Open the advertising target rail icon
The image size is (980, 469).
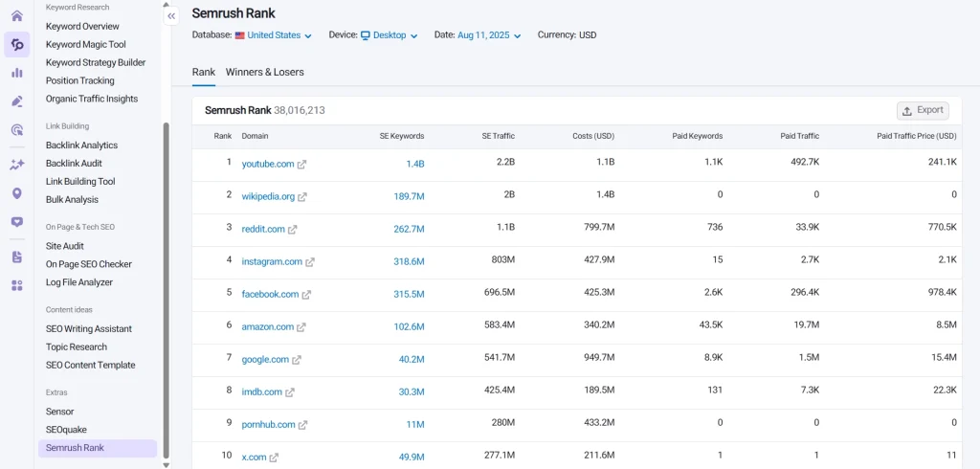pos(17,129)
